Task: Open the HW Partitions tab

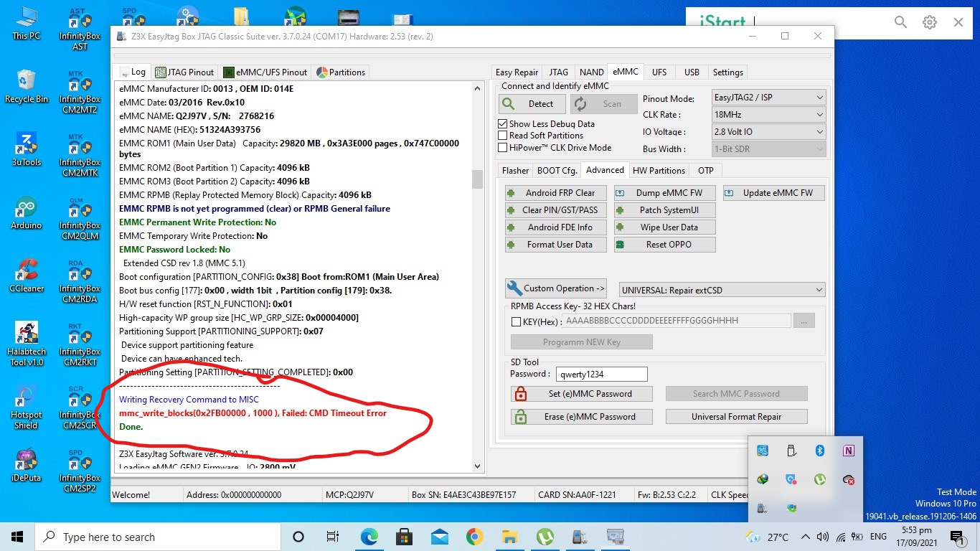Action: pos(659,171)
